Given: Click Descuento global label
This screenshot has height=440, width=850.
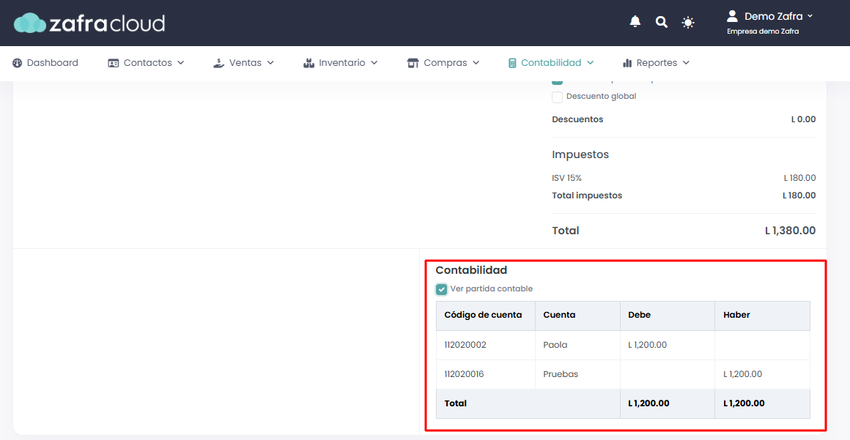Looking at the screenshot, I should tap(601, 96).
